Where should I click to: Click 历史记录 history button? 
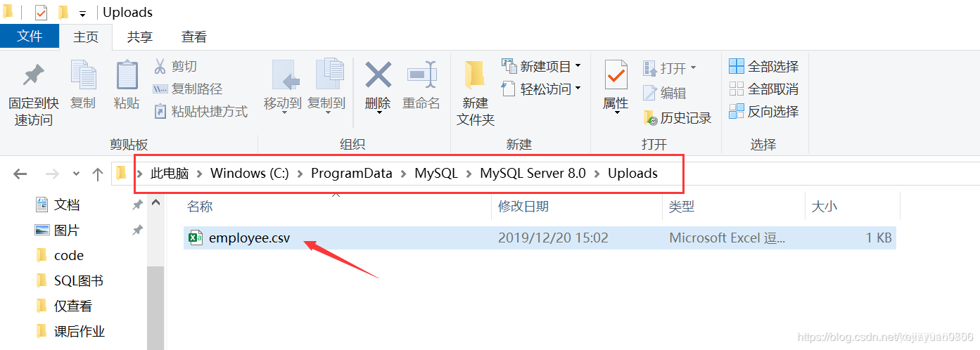point(677,118)
